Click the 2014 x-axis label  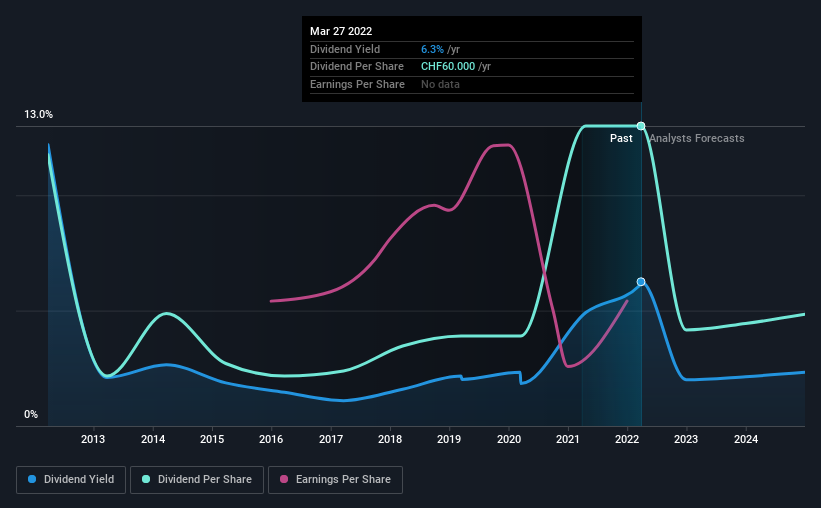coord(153,439)
